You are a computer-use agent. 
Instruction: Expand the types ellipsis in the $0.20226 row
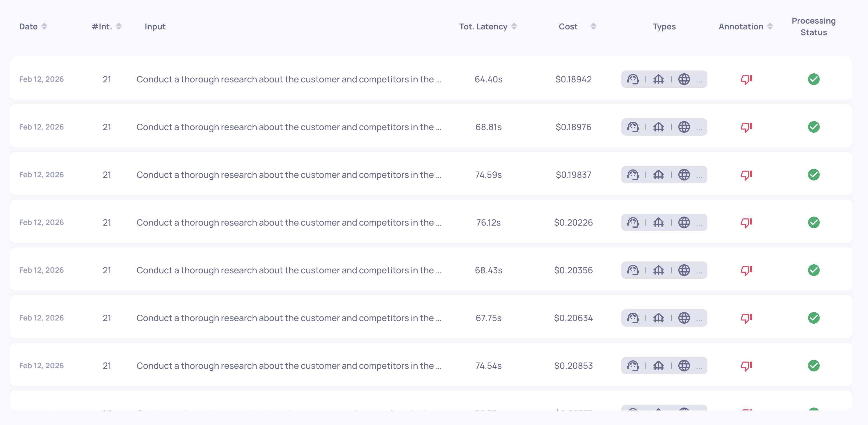click(x=699, y=223)
